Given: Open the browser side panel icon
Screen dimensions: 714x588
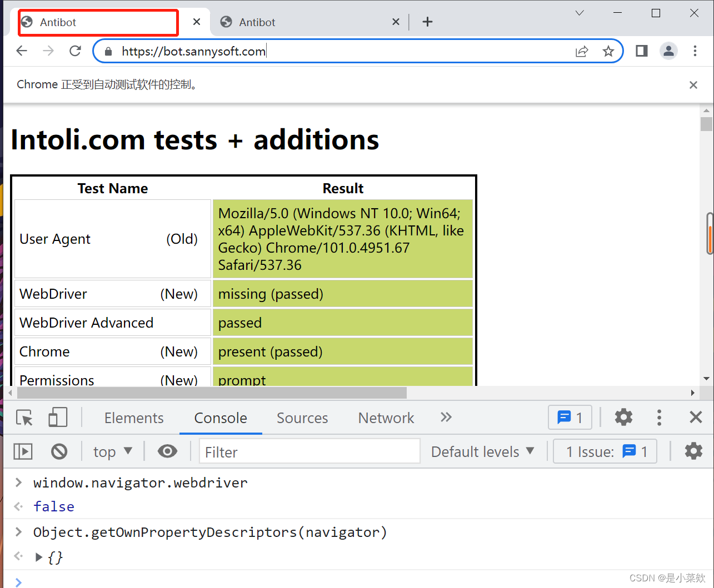Looking at the screenshot, I should pyautogui.click(x=642, y=51).
